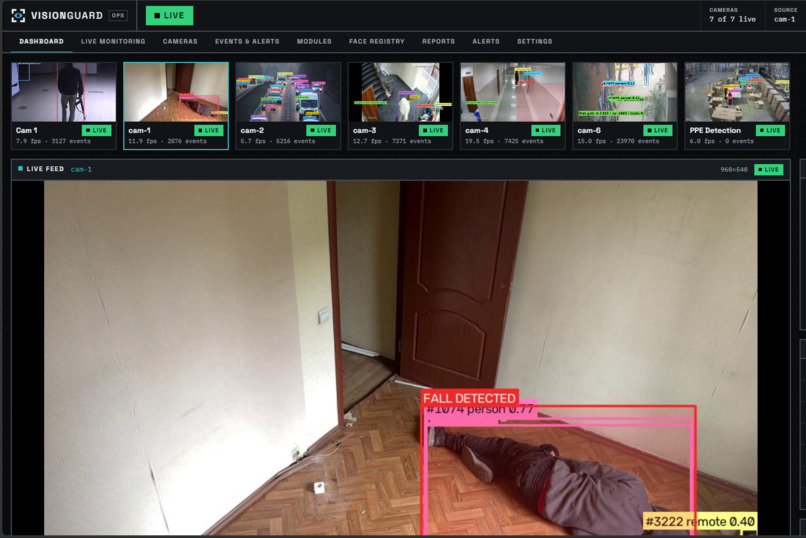Click the LIVE badge in Live Feed header
Image resolution: width=806 pixels, height=538 pixels.
pos(768,170)
